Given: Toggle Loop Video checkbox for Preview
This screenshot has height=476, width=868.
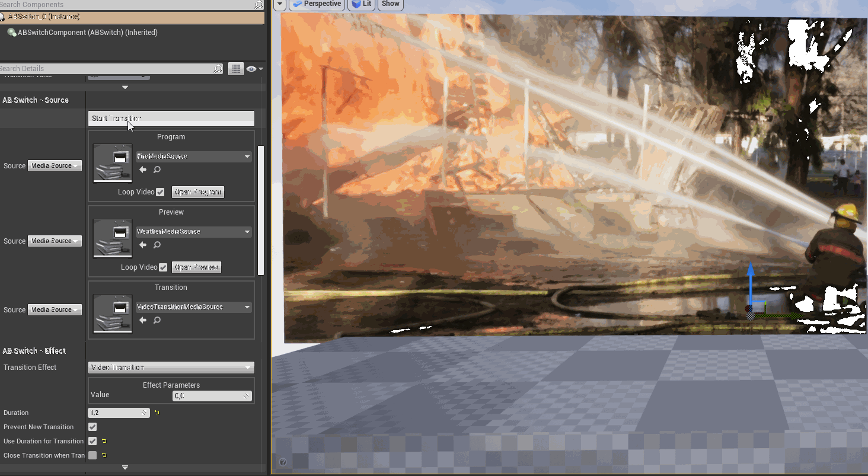Looking at the screenshot, I should (x=163, y=267).
